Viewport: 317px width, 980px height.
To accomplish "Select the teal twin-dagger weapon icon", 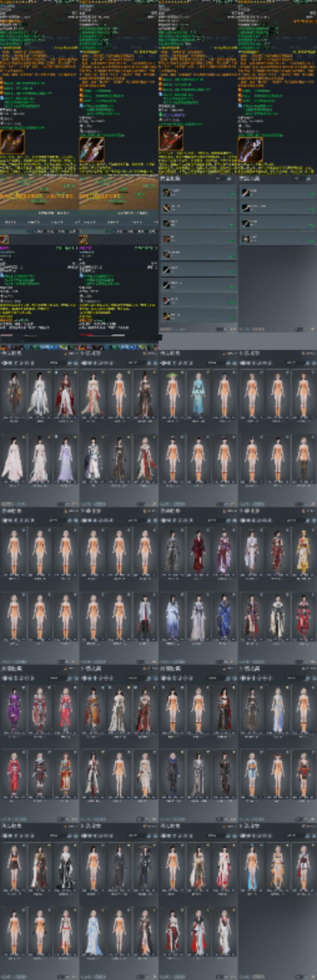I will click(x=91, y=149).
